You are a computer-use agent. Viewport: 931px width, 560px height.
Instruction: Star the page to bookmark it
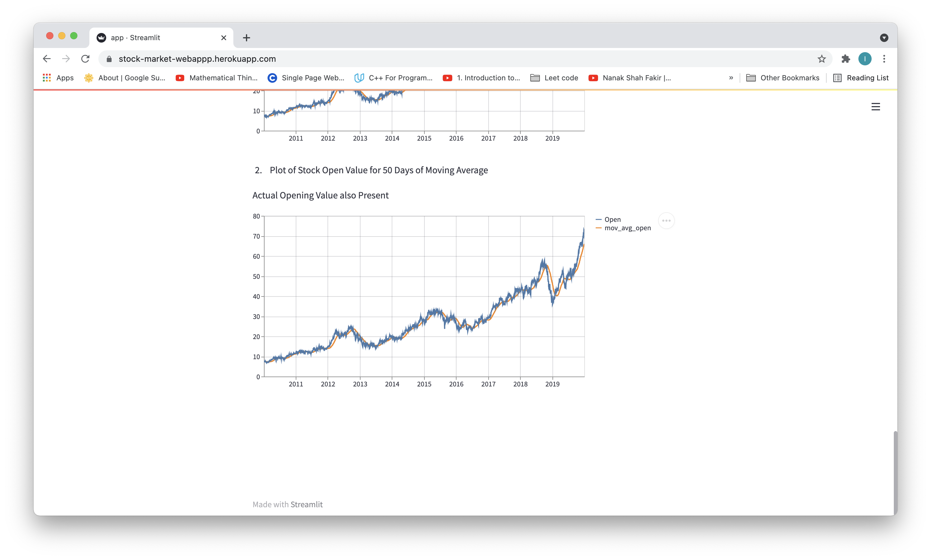pos(822,59)
